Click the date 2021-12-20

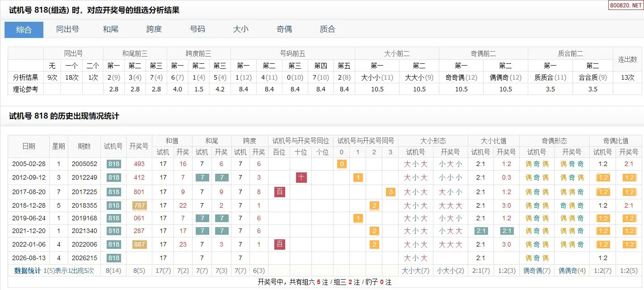click(x=29, y=231)
